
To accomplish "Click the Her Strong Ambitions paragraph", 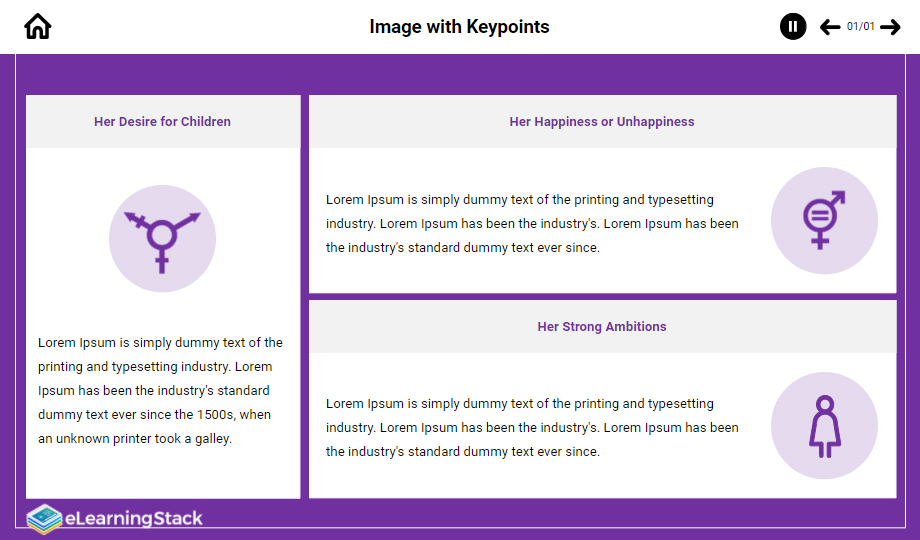I will coord(532,427).
